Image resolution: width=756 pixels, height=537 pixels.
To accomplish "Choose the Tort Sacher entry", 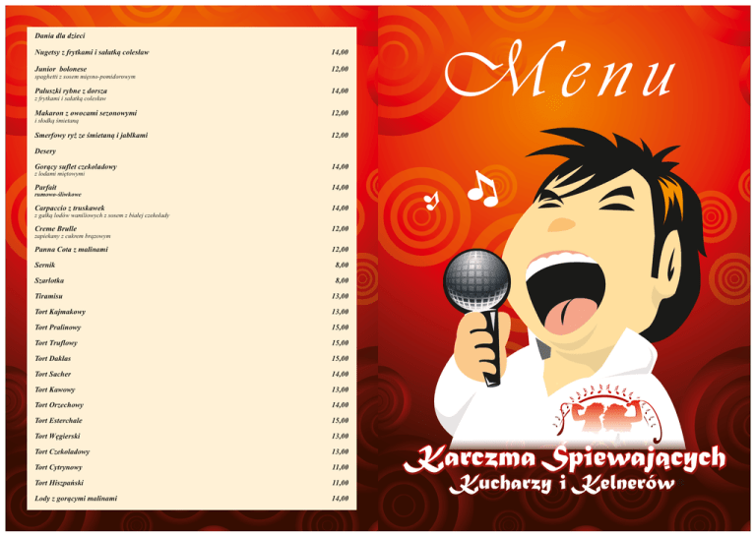I will (x=54, y=374).
